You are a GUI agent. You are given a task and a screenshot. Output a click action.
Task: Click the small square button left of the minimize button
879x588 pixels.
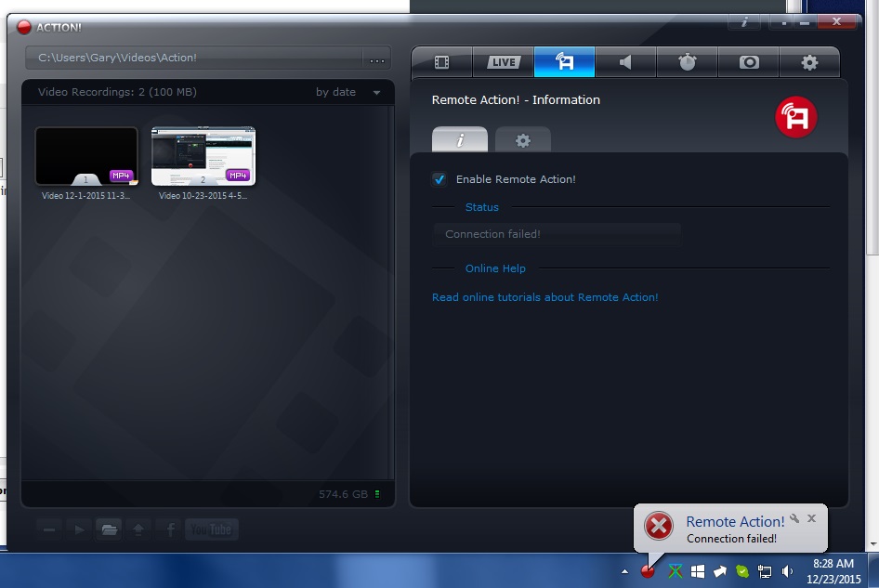pos(783,23)
